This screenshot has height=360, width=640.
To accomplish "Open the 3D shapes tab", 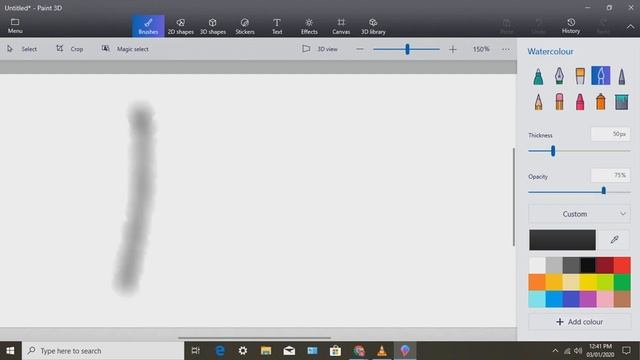I will [213, 26].
